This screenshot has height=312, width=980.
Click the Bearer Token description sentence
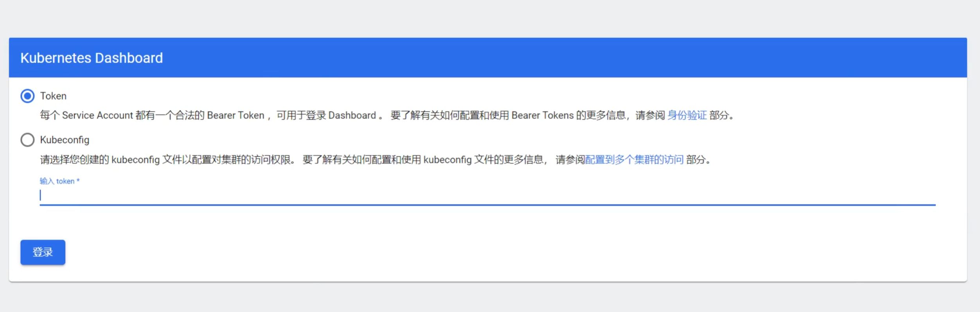tap(388, 115)
